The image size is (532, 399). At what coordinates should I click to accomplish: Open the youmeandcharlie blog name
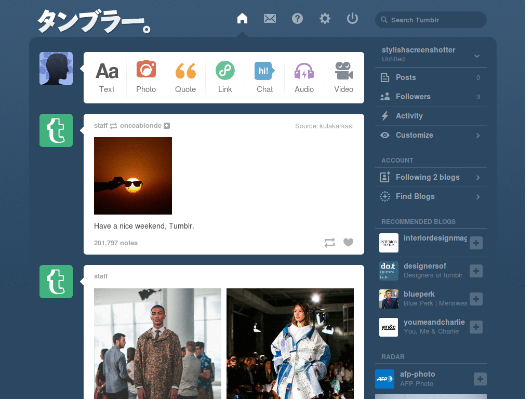pos(434,322)
